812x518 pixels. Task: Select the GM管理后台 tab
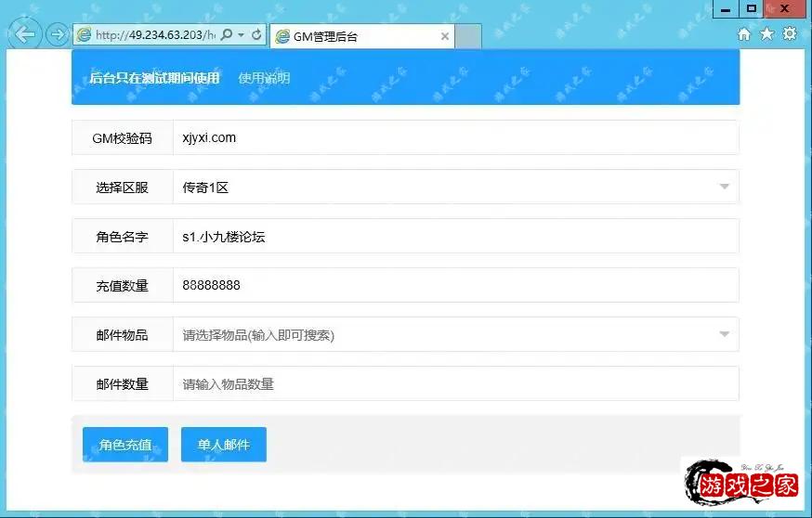(x=362, y=36)
